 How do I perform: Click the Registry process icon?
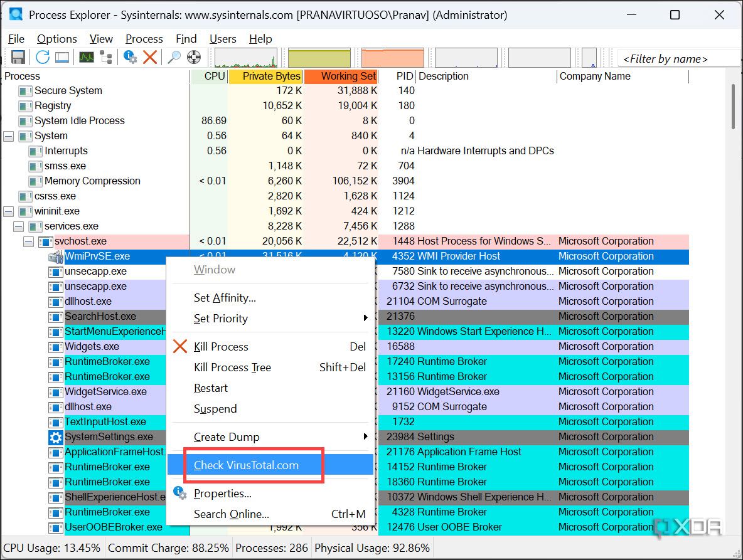tap(25, 106)
